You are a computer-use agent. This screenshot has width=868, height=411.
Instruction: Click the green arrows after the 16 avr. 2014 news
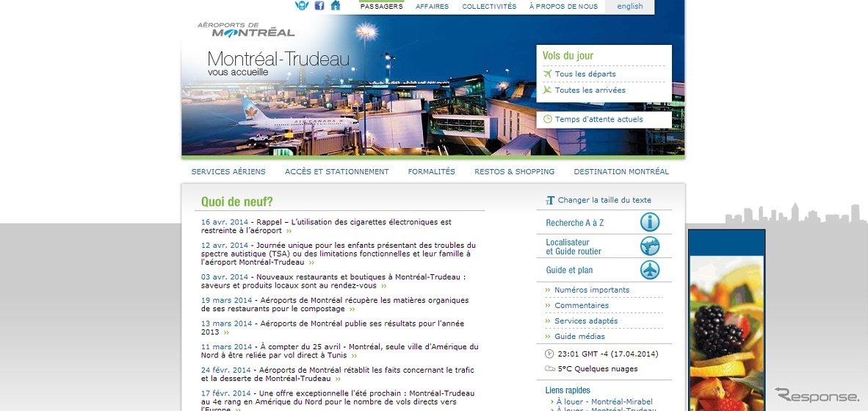pos(289,231)
